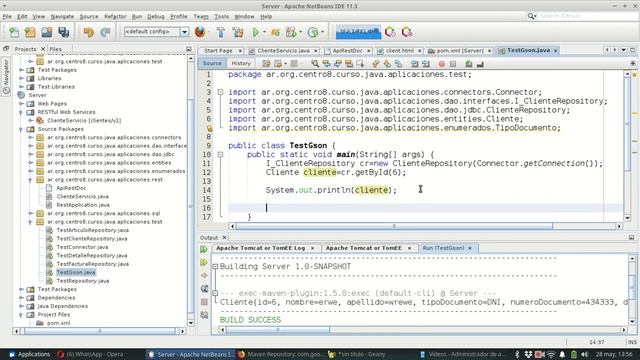Select RestApplication.java in project tree
This screenshot has width=640, height=360.
tap(83, 205)
